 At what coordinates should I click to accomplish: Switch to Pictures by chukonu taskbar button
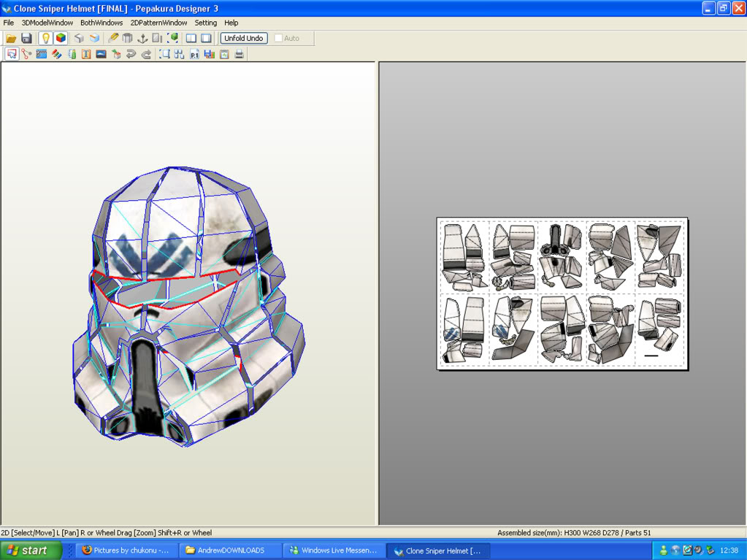coord(129,550)
